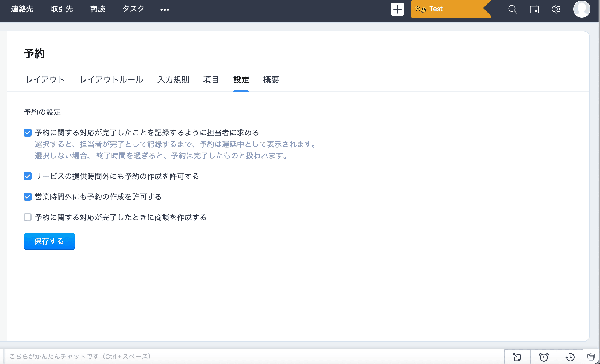Click the user profile avatar

[581, 9]
